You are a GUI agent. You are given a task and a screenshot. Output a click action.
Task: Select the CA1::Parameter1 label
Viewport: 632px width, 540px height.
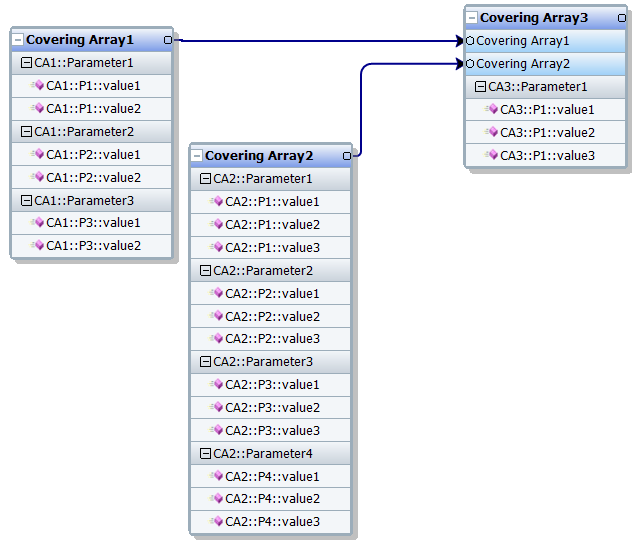click(x=84, y=63)
